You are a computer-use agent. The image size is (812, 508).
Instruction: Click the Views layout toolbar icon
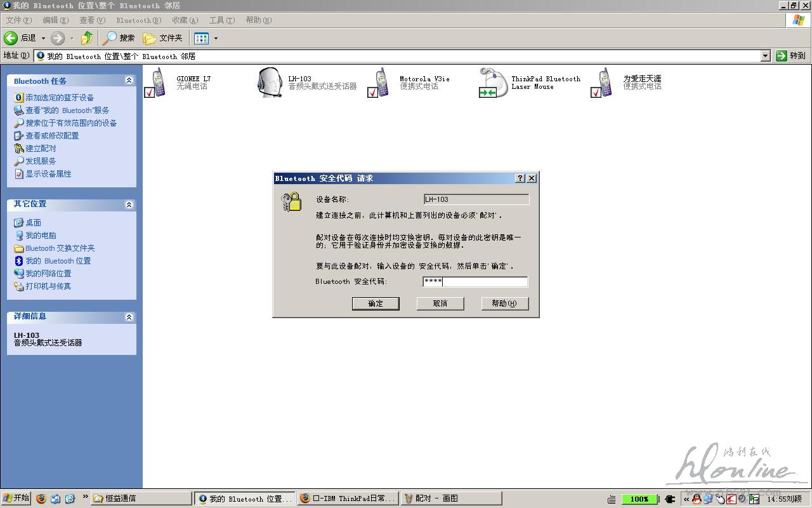tap(201, 38)
